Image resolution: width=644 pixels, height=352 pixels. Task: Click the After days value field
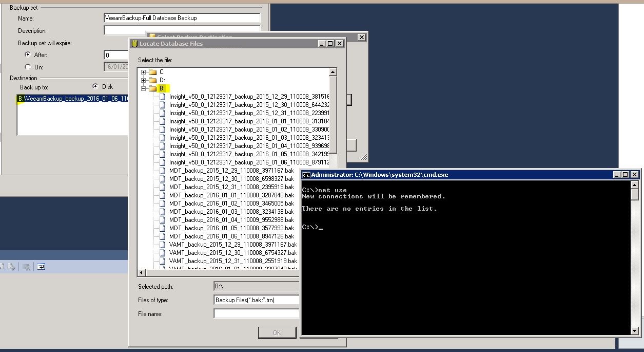(x=116, y=55)
